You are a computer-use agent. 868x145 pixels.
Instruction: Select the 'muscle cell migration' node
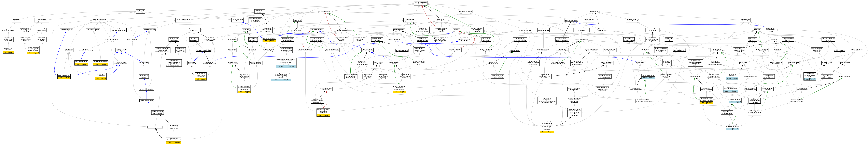(232, 50)
